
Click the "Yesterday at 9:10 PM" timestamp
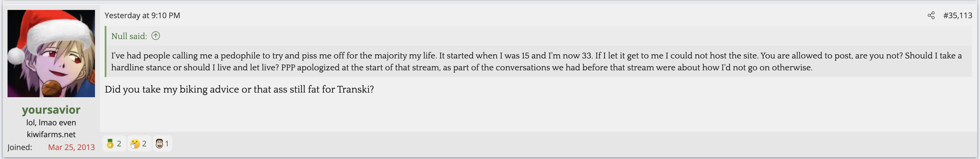click(142, 16)
